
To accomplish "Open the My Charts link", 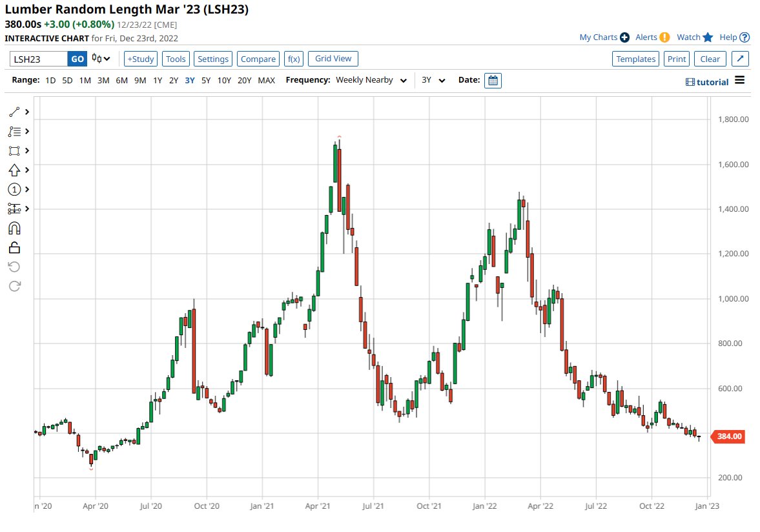I will pyautogui.click(x=597, y=37).
